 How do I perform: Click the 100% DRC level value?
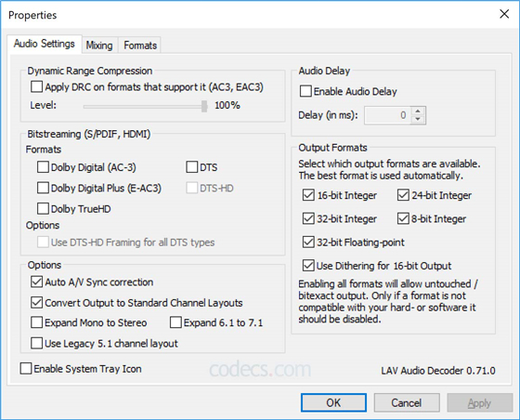[x=227, y=106]
